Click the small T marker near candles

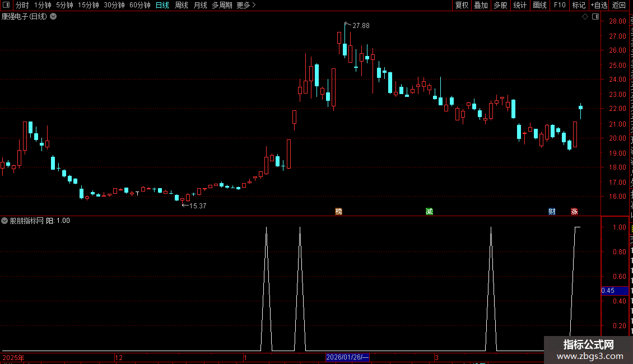point(137,193)
